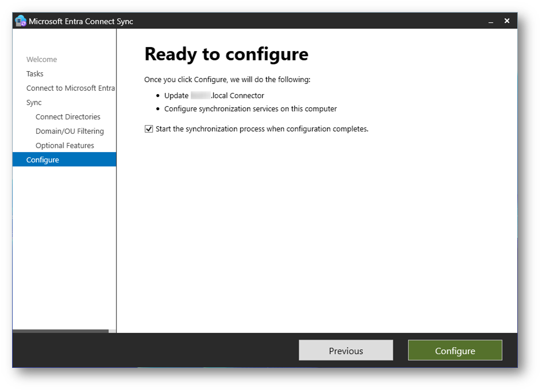Click the Ready to configure heading
542x392 pixels.
(x=226, y=55)
